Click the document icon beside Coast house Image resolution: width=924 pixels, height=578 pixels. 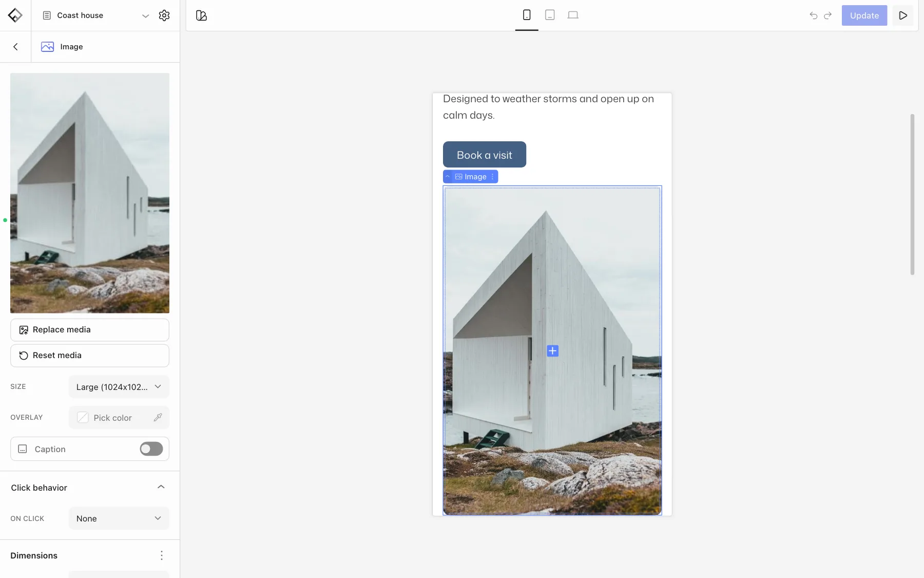pos(47,15)
